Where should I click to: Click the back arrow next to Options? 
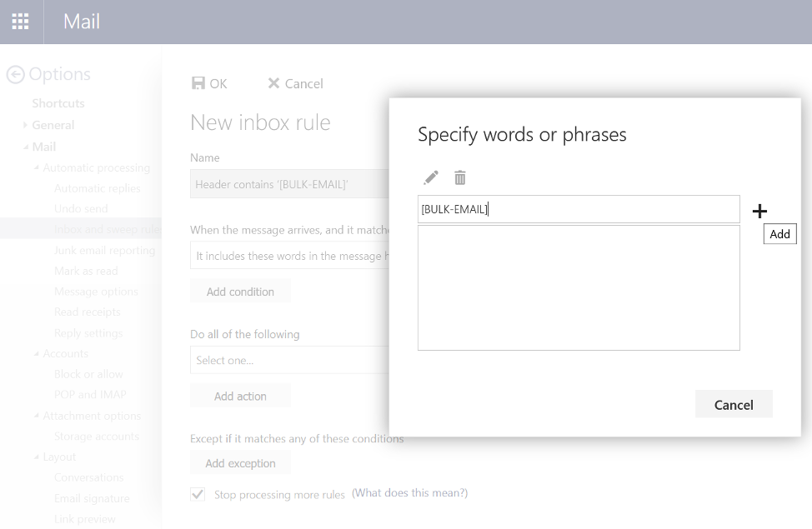[x=15, y=75]
